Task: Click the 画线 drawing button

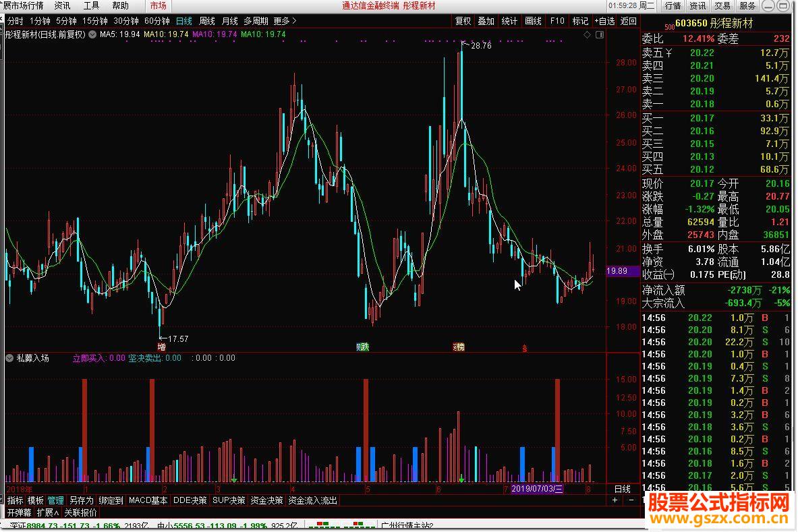Action: pyautogui.click(x=533, y=21)
